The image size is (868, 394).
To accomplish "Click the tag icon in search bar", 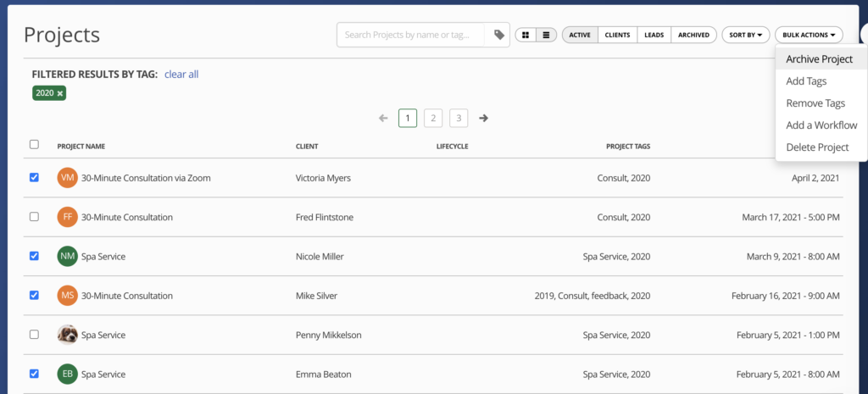I will coord(498,35).
